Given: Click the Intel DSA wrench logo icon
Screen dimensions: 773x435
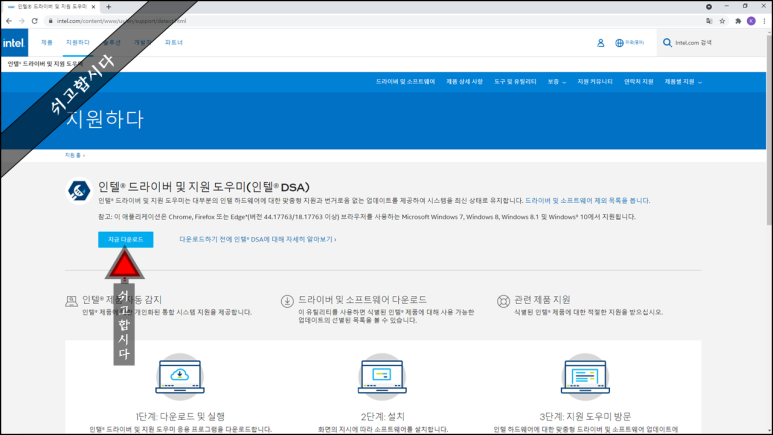Looking at the screenshot, I should tap(79, 190).
